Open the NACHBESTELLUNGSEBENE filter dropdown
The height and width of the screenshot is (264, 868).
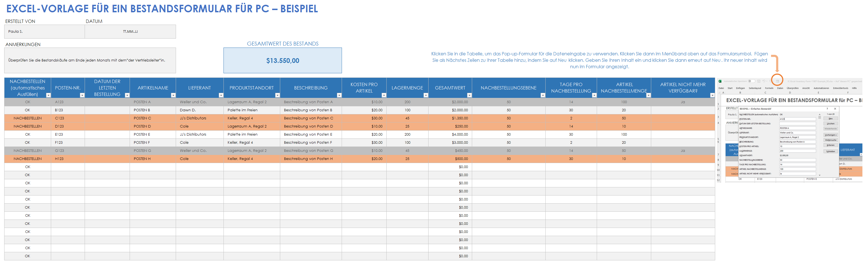click(543, 95)
